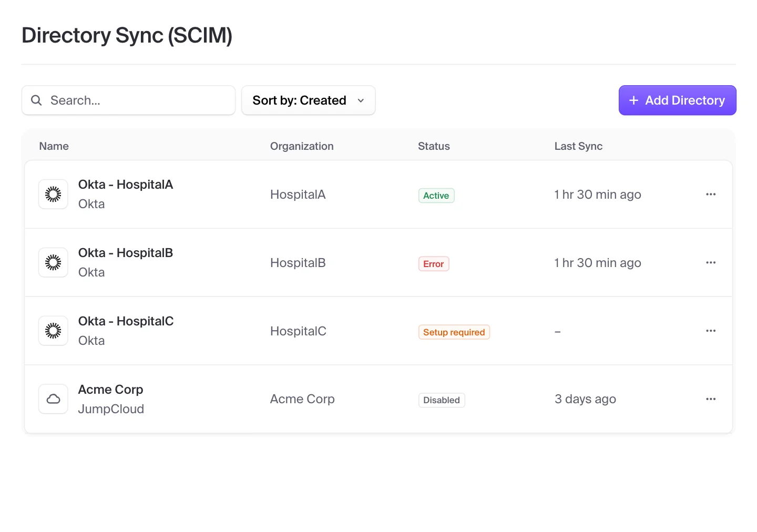Click the Name column header
The height and width of the screenshot is (532, 757).
[x=54, y=146]
